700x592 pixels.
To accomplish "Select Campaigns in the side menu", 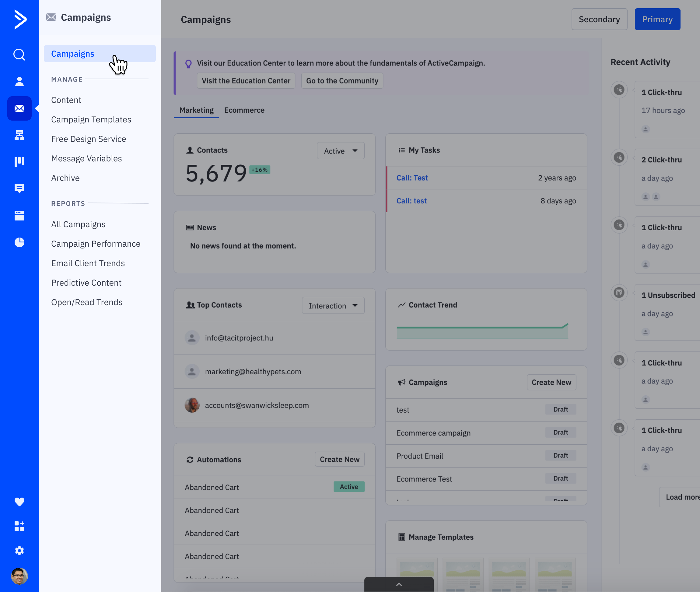I will [x=100, y=54].
